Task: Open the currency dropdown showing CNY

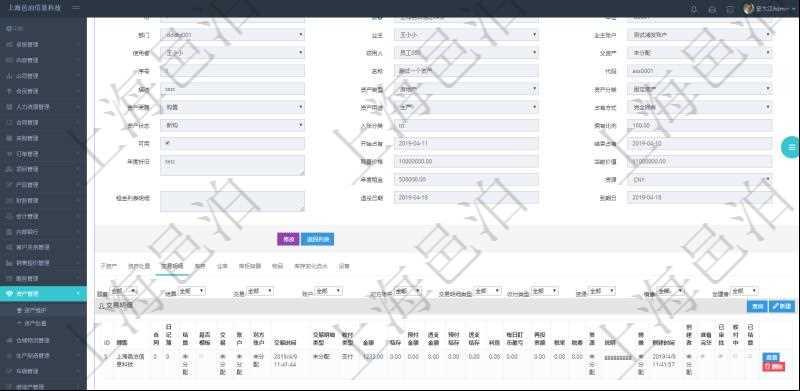Action: pos(699,180)
